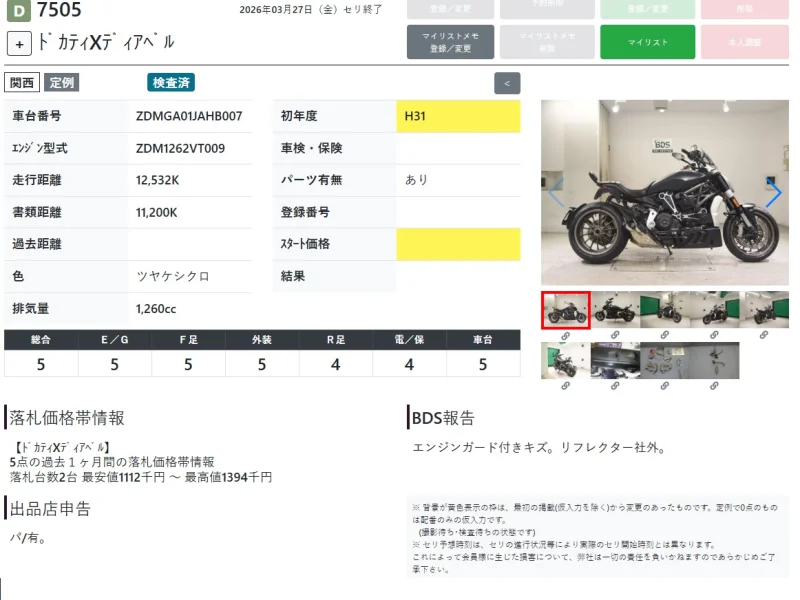Open the link icon under the front-view thumbnail
The image size is (800, 600).
(x=664, y=335)
